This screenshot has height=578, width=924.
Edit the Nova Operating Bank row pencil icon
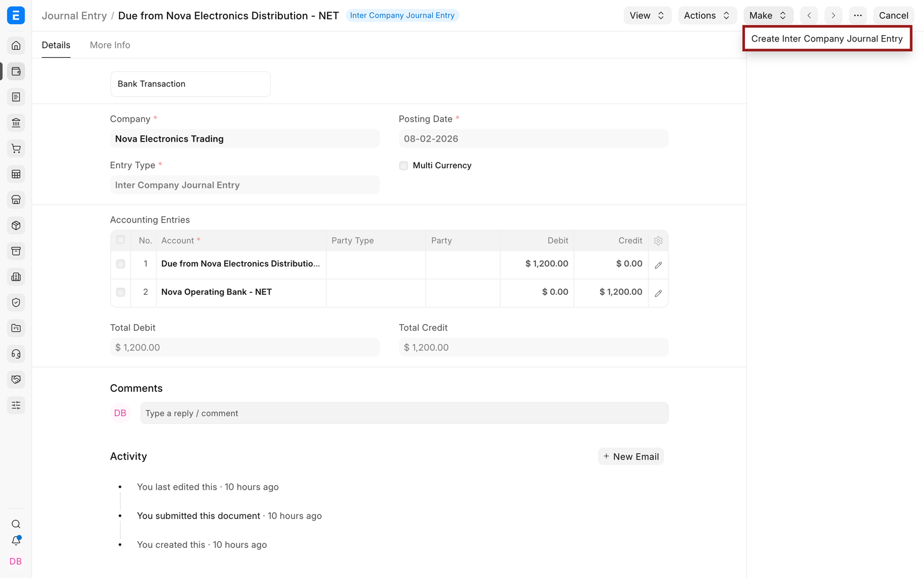point(658,293)
